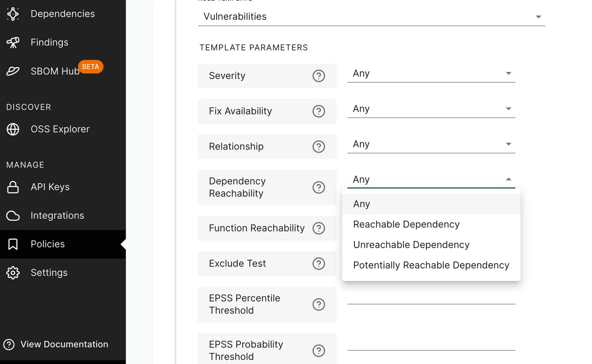The height and width of the screenshot is (364, 592).
Task: Select the API Keys lock icon
Action: point(13,187)
